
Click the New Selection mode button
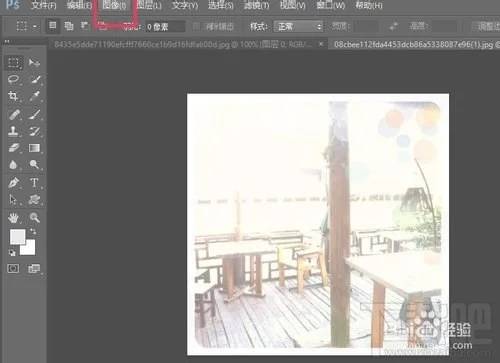pyautogui.click(x=53, y=25)
